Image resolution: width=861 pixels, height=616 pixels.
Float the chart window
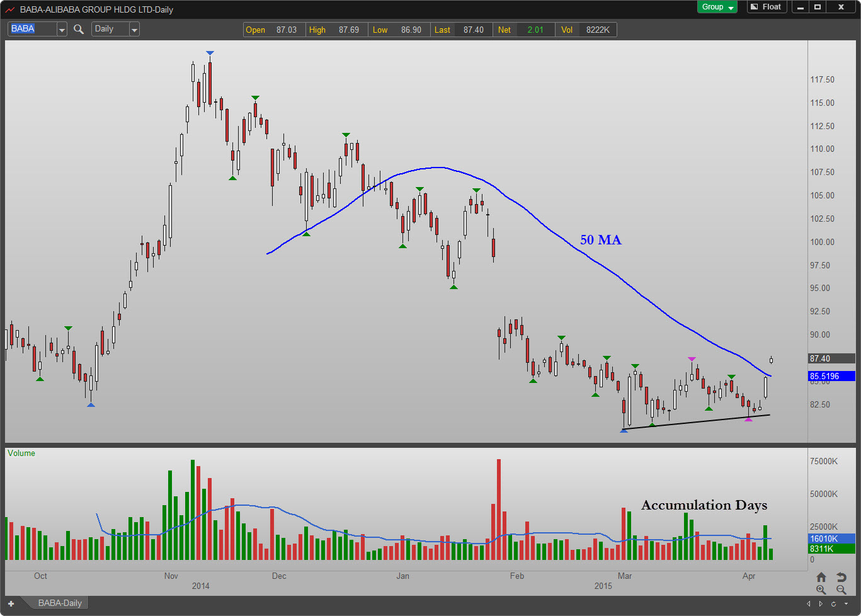(766, 7)
